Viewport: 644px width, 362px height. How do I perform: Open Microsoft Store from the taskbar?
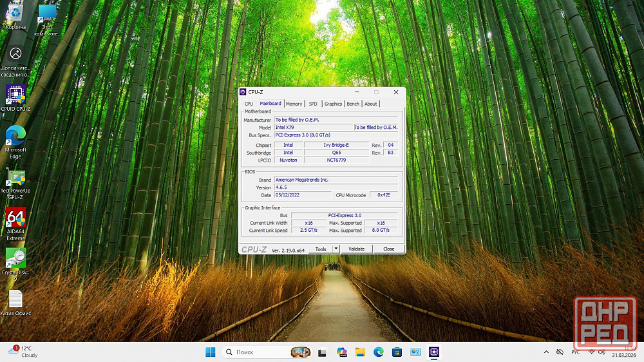(x=397, y=352)
